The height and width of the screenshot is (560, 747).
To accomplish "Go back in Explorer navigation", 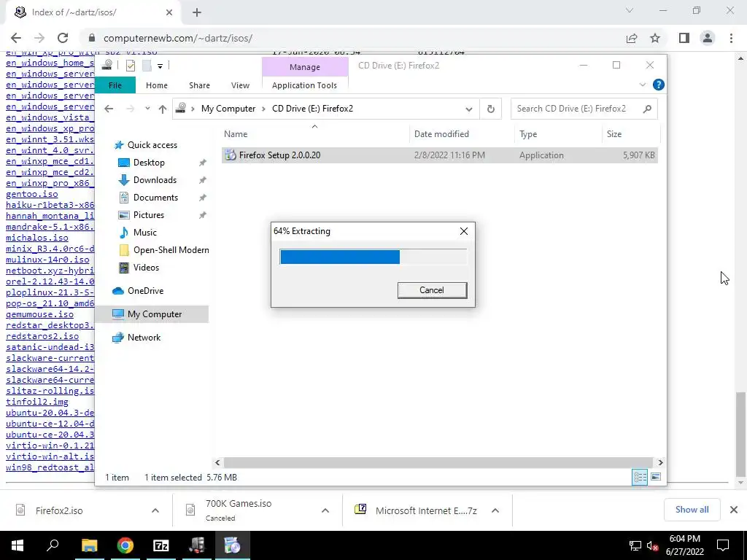I will pyautogui.click(x=109, y=109).
